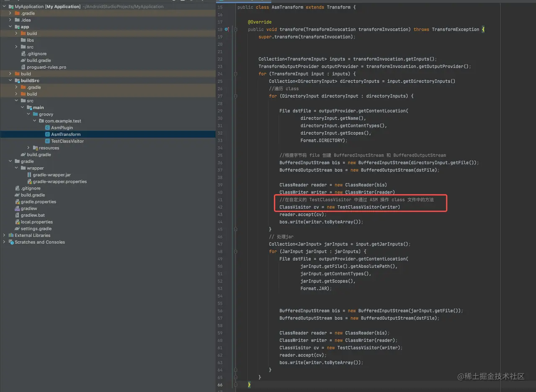Click the resources folder icon
536x392 pixels.
(35, 148)
